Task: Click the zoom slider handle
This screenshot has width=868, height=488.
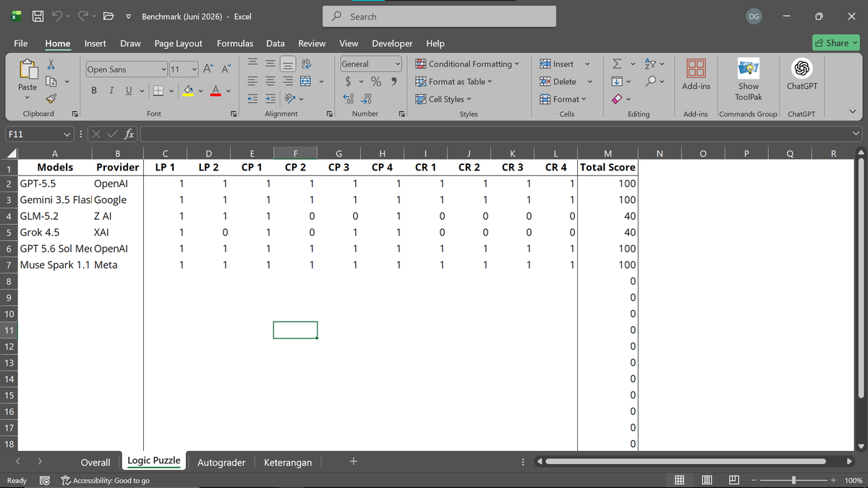Action: point(794,480)
